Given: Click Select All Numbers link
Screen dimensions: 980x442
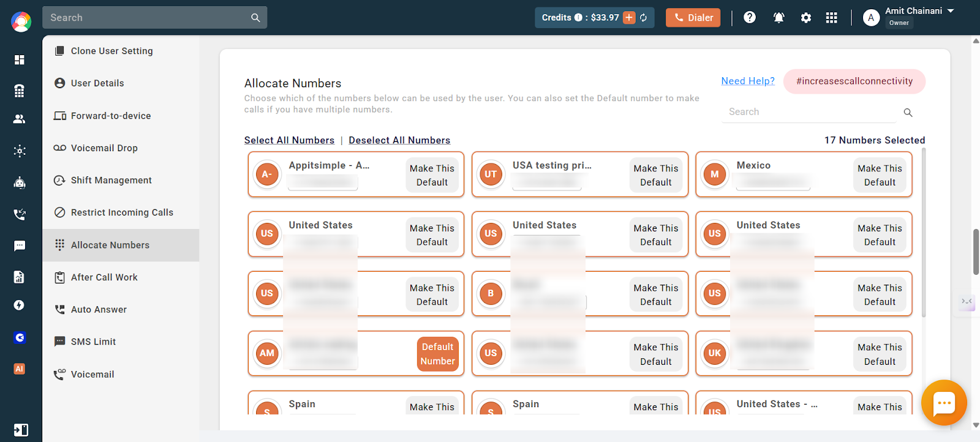Looking at the screenshot, I should click(x=289, y=140).
